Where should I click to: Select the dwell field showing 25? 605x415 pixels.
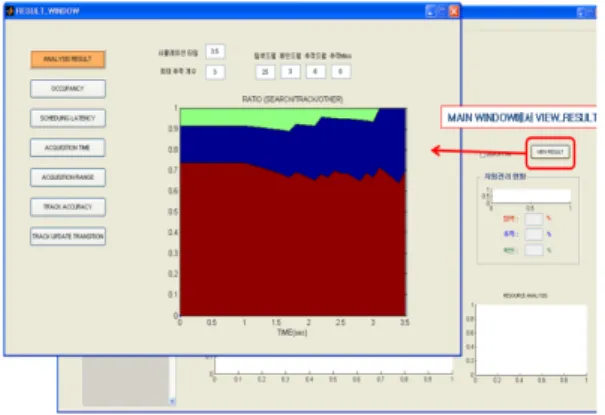coord(265,72)
